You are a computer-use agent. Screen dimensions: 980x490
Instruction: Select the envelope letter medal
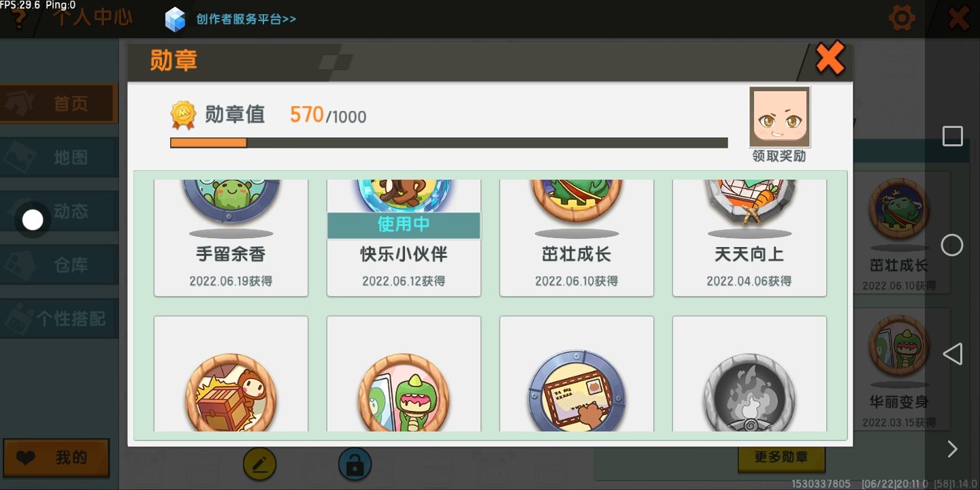(x=576, y=374)
